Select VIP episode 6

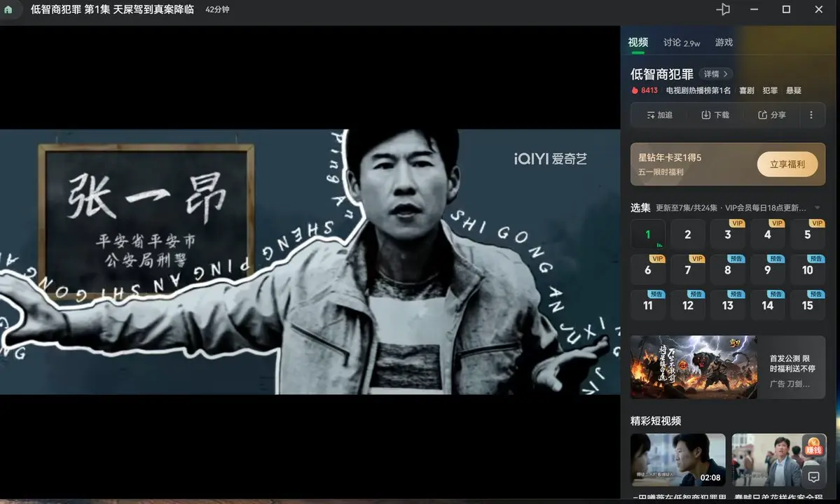coord(647,269)
